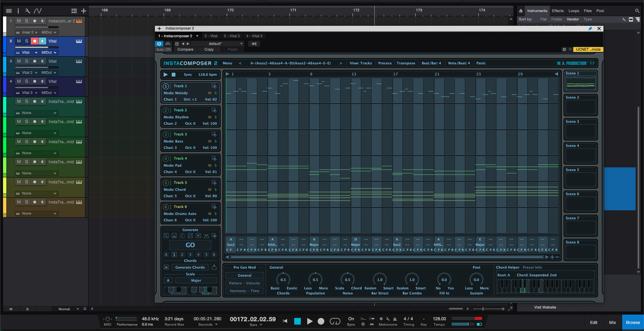
Task: Open the chords list menu icon
Action: point(166,267)
